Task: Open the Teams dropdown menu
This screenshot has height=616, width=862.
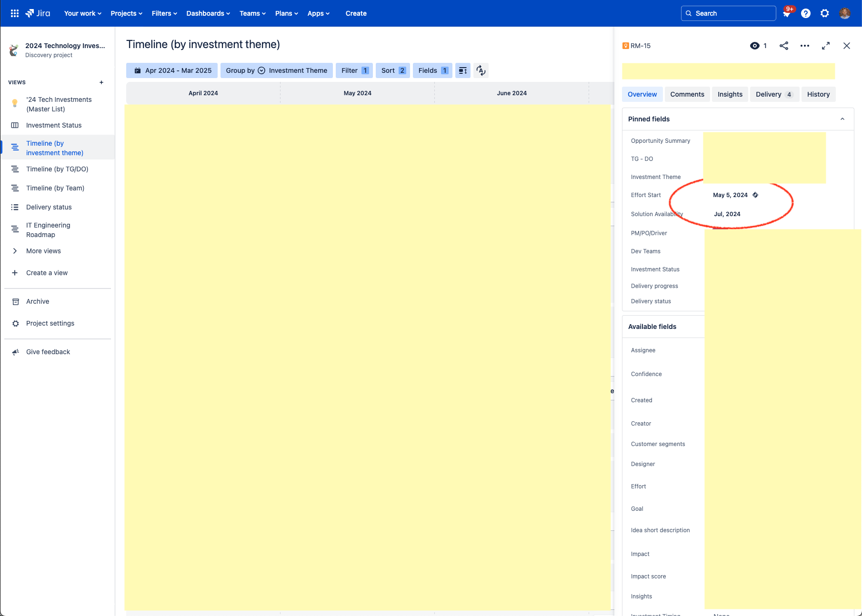Action: pyautogui.click(x=253, y=13)
